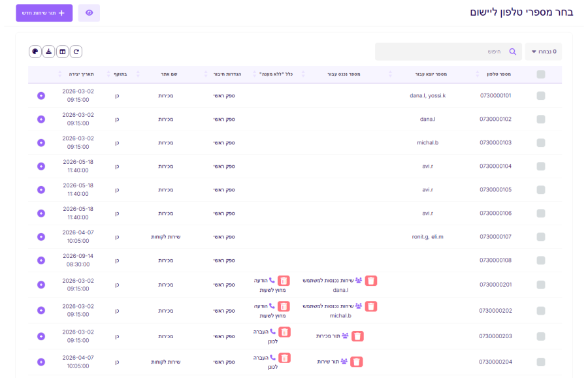Delete incoming assignment michal.b for 0730000202

pyautogui.click(x=371, y=306)
